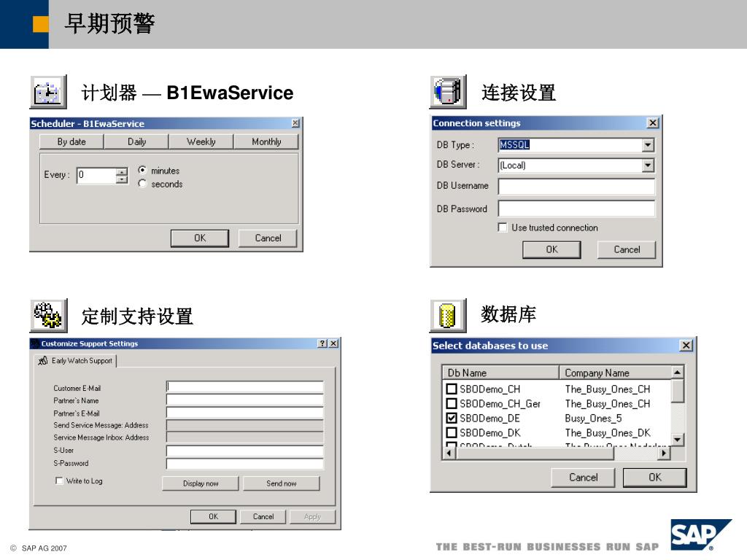Viewport: 747px width, 560px height.
Task: Click the database list scroll down arrow
Action: tap(677, 439)
